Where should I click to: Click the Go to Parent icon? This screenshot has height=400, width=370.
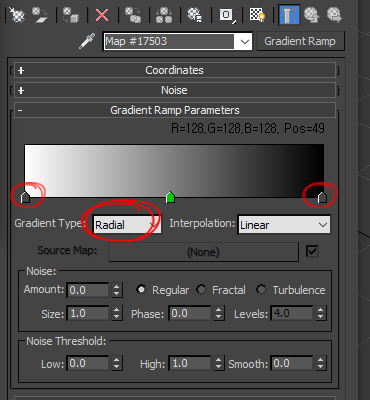[x=312, y=15]
